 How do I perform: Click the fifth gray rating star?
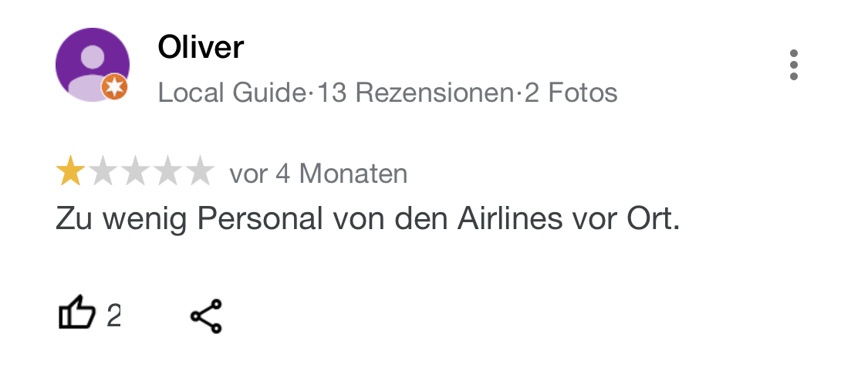pyautogui.click(x=199, y=172)
